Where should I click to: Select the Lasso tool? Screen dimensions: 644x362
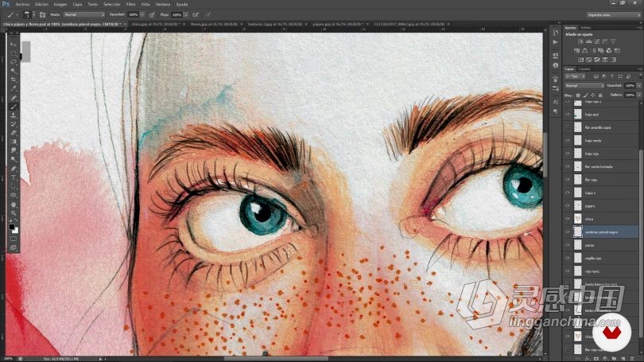tap(14, 62)
